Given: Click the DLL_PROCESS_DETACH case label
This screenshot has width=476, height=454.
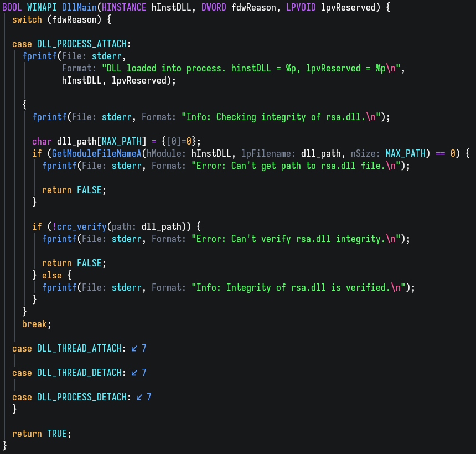Looking at the screenshot, I should click(x=82, y=397).
